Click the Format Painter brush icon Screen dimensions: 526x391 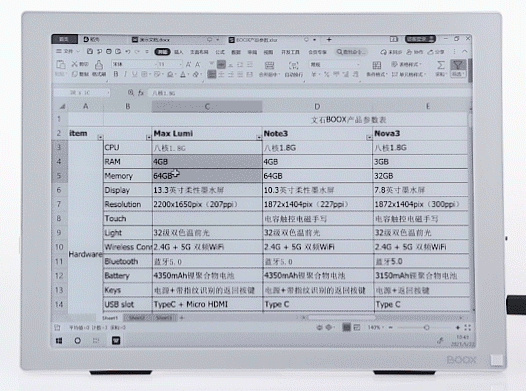click(x=99, y=64)
